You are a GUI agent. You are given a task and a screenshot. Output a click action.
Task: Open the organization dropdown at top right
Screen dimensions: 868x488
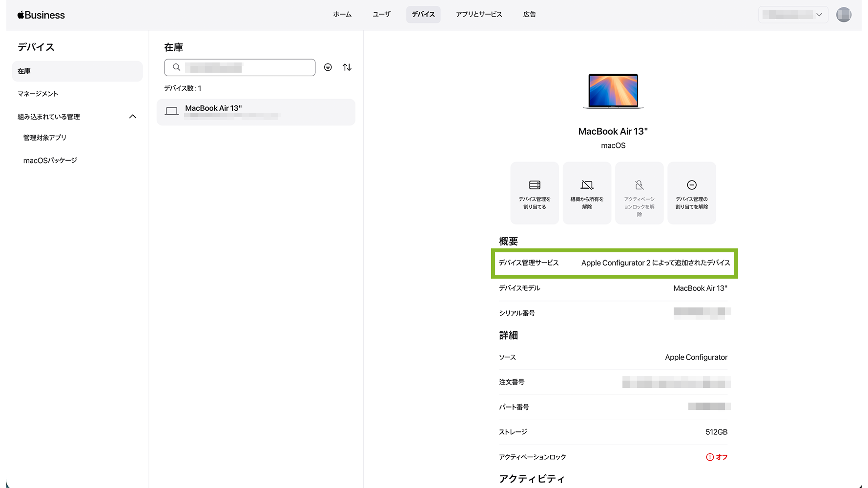[793, 15]
